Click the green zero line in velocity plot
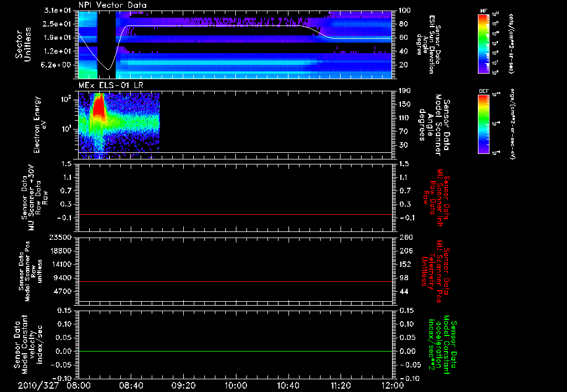Image resolution: width=567 pixels, height=392 pixels. pos(235,351)
